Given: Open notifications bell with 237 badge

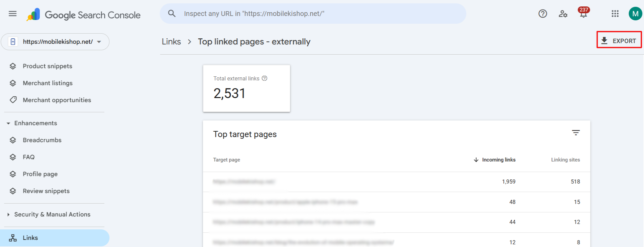Looking at the screenshot, I should click(583, 14).
